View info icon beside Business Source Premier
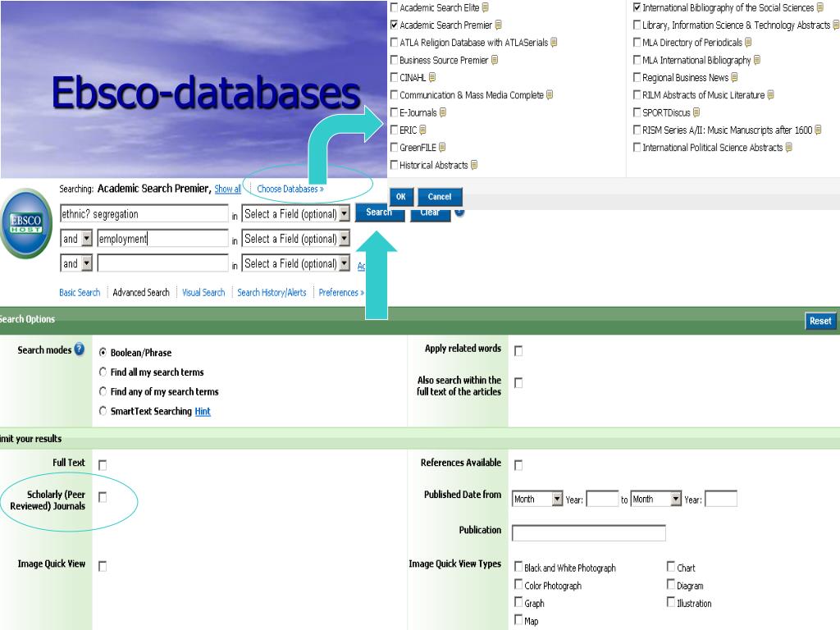This screenshot has height=630, width=840. point(495,59)
